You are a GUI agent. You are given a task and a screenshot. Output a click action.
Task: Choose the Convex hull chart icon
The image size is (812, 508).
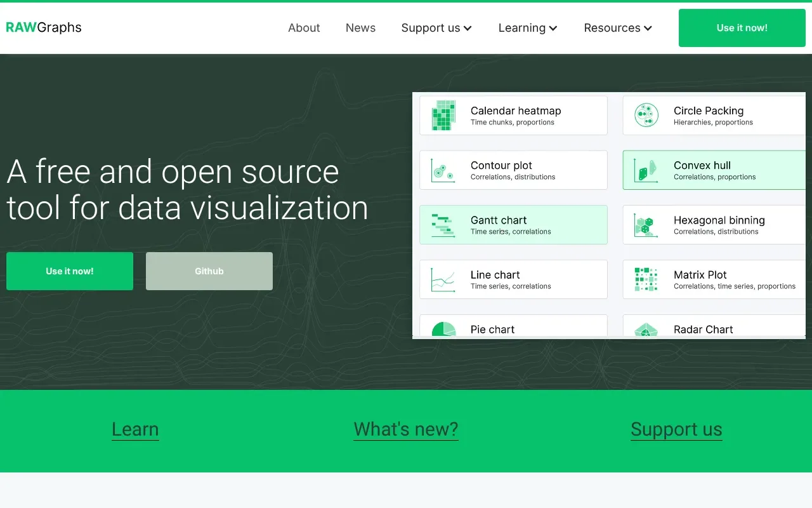click(646, 170)
